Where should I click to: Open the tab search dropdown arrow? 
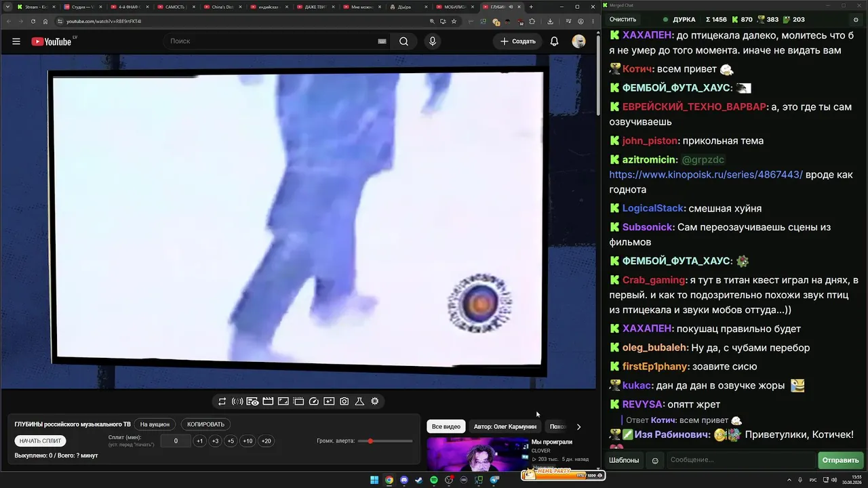7,7
